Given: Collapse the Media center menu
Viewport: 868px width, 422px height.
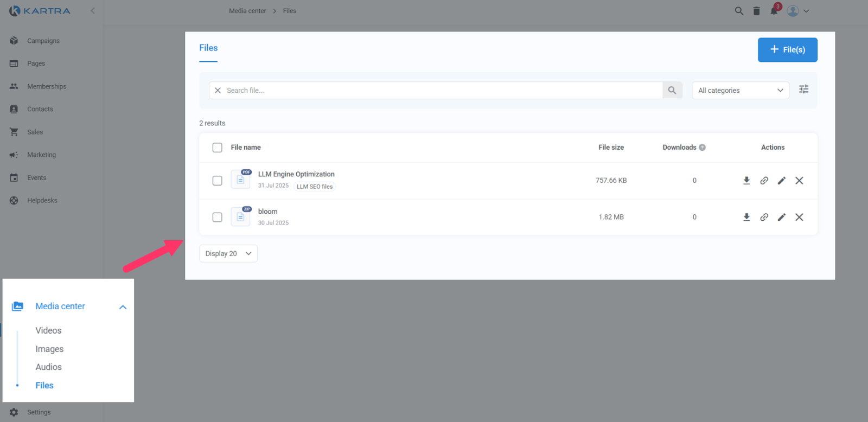Looking at the screenshot, I should pos(123,307).
